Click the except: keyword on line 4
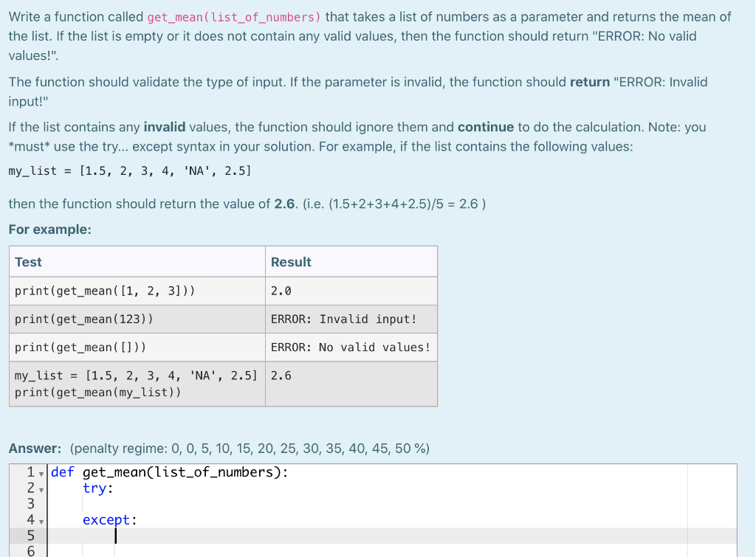The width and height of the screenshot is (756, 557). click(x=108, y=520)
